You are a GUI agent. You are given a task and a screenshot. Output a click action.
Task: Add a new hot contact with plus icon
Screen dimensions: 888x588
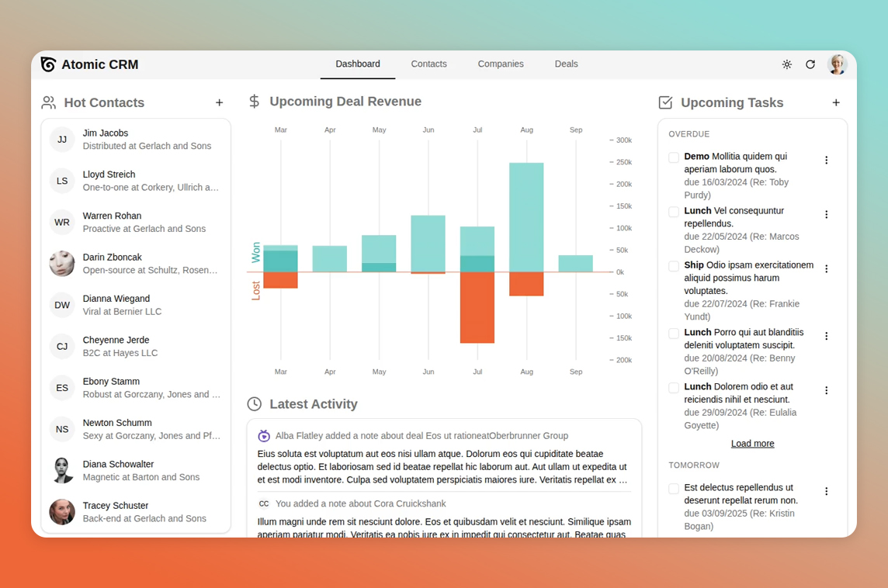coord(219,102)
